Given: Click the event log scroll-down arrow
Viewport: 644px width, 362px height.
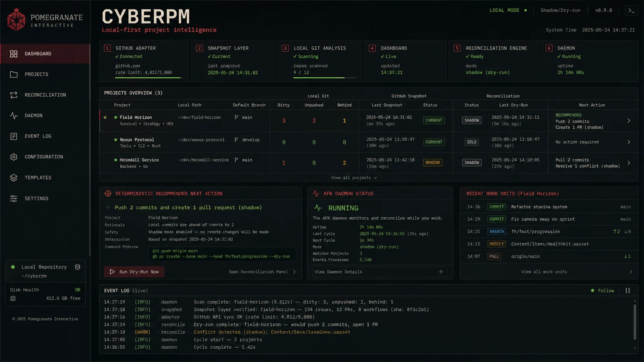Looking at the screenshot, I should click(x=635, y=349).
